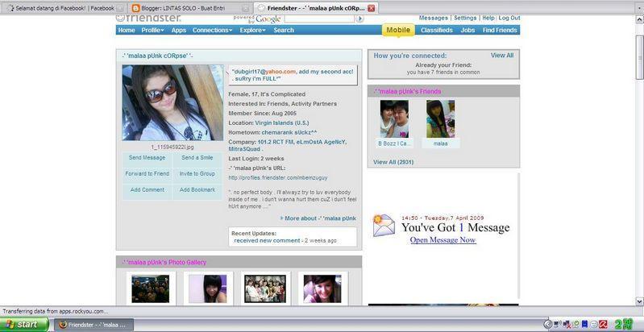
Task: Click the B Bozz friend name
Action: click(394, 143)
